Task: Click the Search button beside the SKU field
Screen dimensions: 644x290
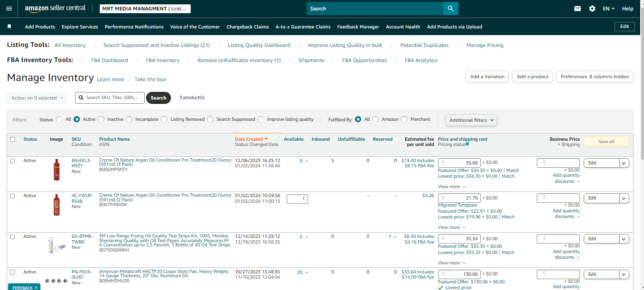Action: (x=159, y=98)
